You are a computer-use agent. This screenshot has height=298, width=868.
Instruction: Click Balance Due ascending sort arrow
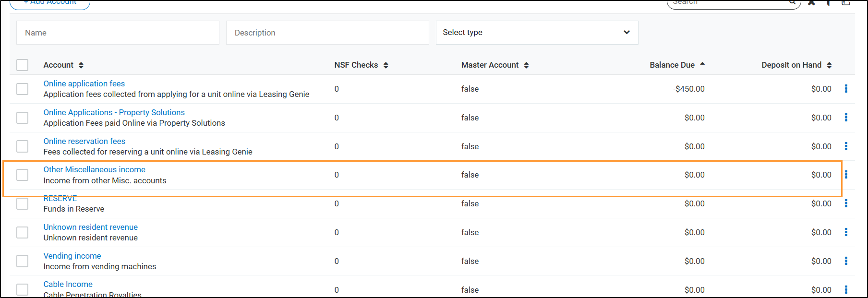point(702,64)
